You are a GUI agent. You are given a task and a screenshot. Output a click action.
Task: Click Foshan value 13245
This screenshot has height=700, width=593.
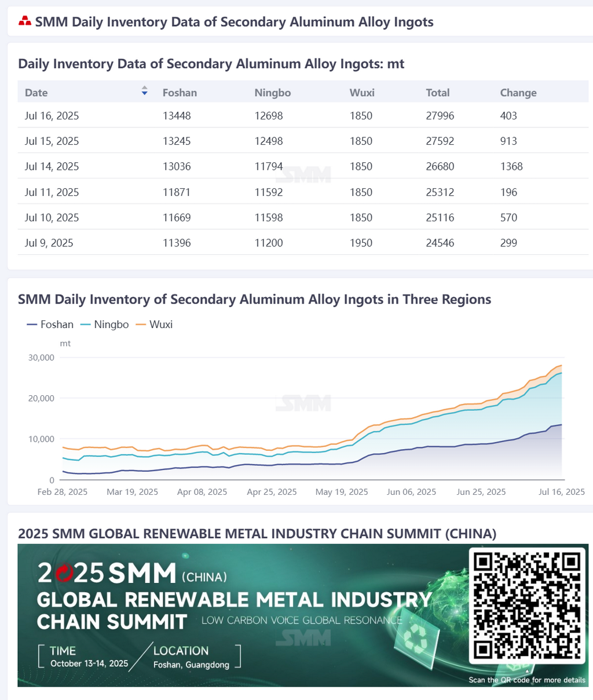[177, 141]
